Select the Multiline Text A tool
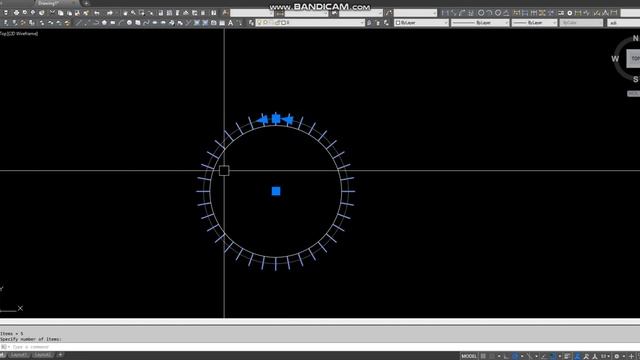 tap(231, 23)
